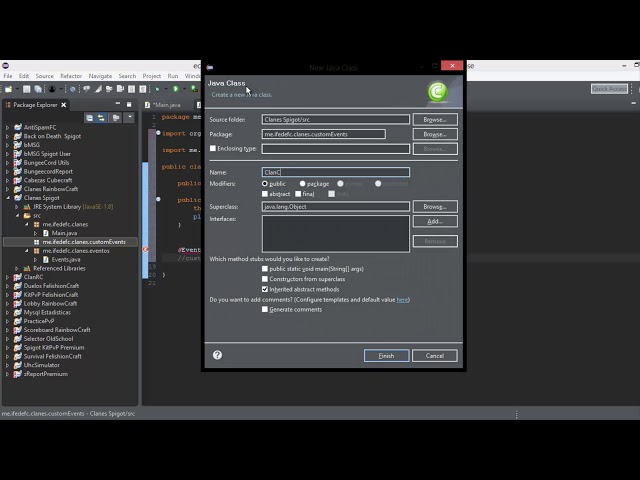Click the green Run icon in the Eclipse toolbar

tap(176, 89)
